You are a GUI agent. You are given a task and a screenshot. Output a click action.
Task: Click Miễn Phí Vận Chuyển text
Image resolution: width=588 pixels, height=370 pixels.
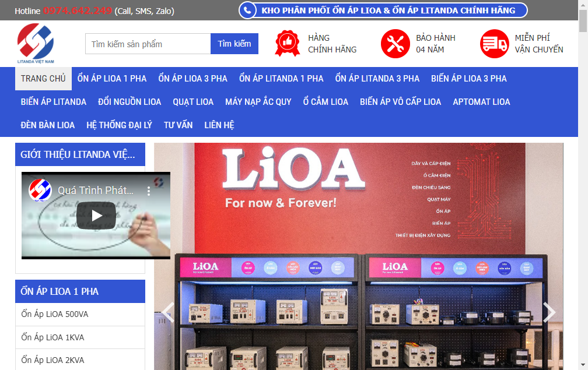click(x=539, y=44)
